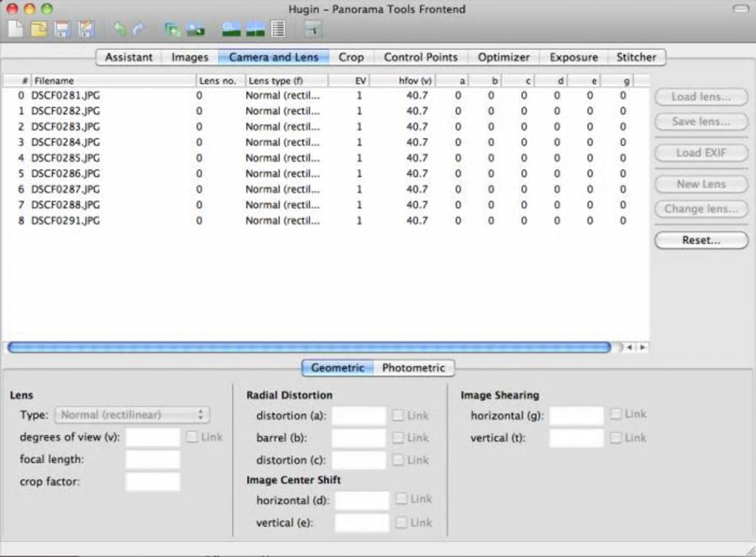Show the control points table icon
This screenshot has height=557, width=756.
pos(278,30)
